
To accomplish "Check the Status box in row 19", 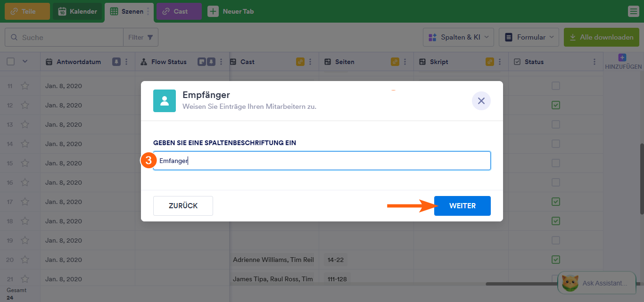I will (x=556, y=240).
